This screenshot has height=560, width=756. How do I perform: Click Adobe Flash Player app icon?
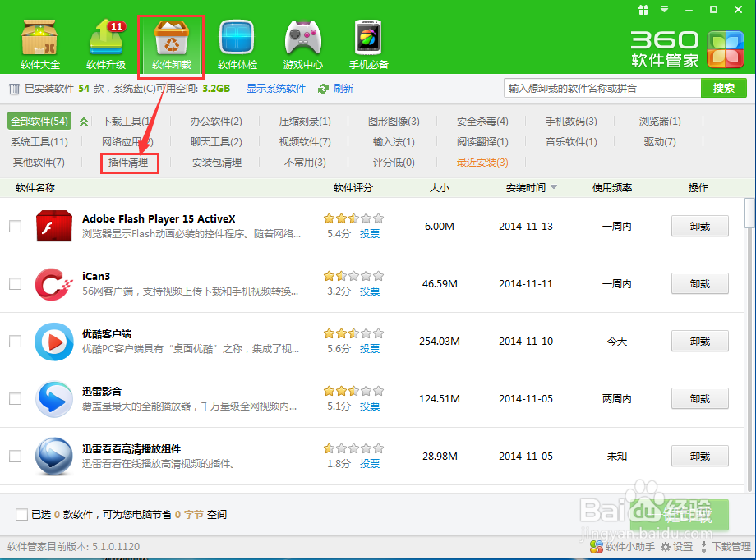[54, 226]
